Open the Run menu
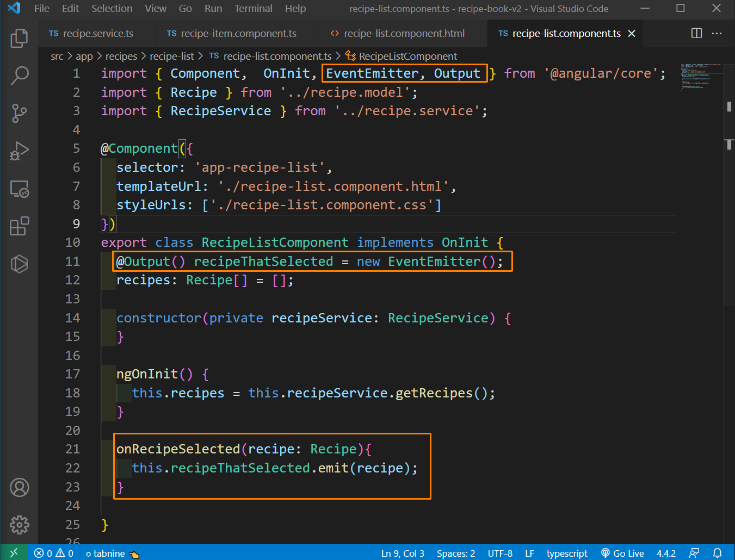Screen dimensions: 735x560 (213, 9)
